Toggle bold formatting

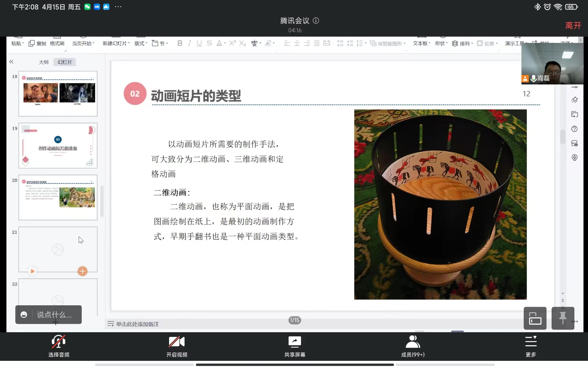tap(180, 43)
